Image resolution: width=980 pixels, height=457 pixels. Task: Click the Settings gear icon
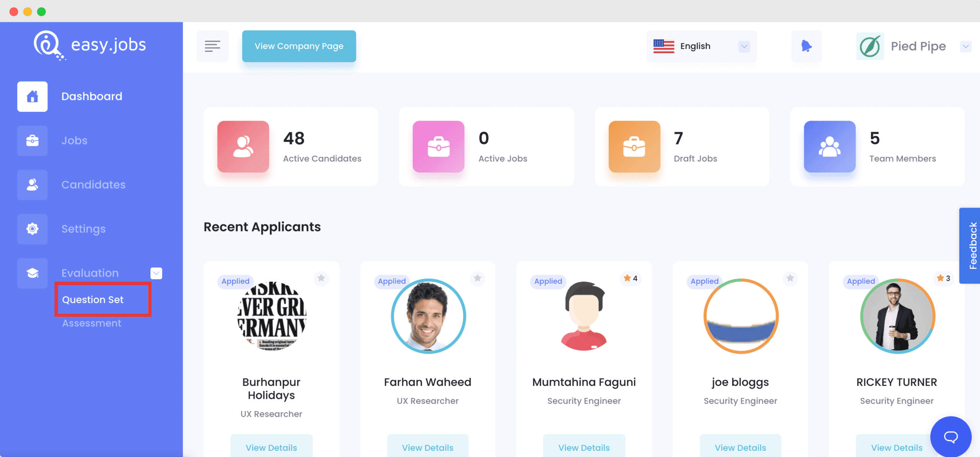pos(32,228)
